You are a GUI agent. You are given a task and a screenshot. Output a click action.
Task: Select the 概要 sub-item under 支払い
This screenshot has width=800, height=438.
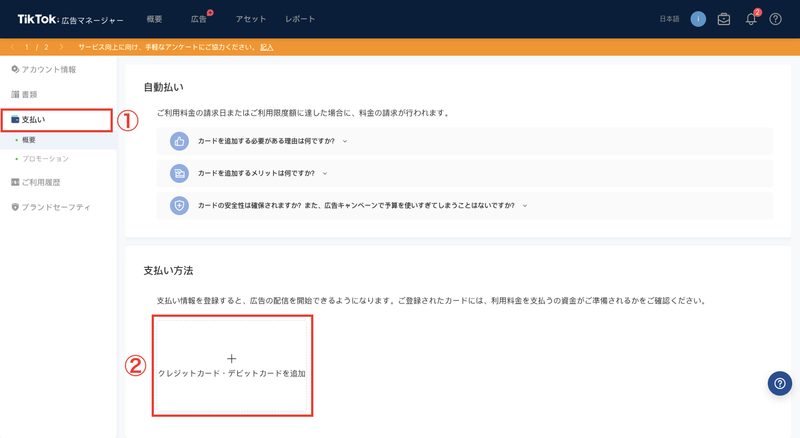click(x=58, y=140)
